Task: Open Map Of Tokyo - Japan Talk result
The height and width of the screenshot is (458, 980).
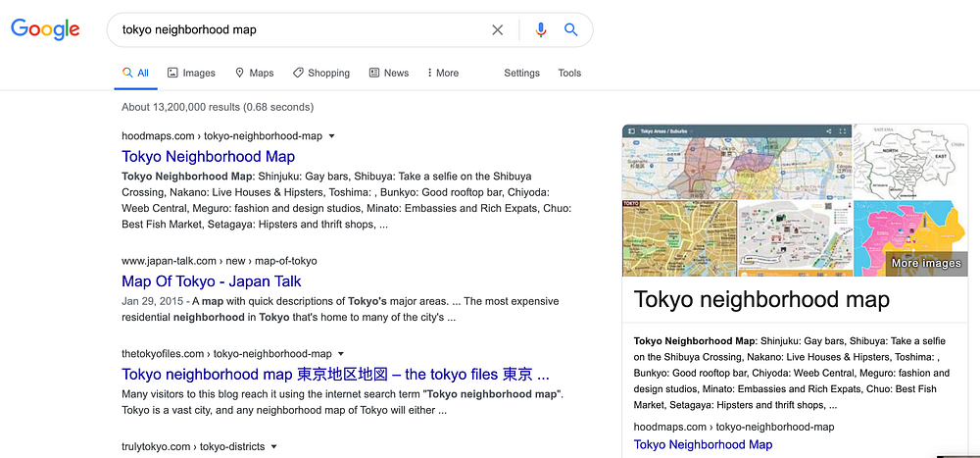Action: click(212, 280)
